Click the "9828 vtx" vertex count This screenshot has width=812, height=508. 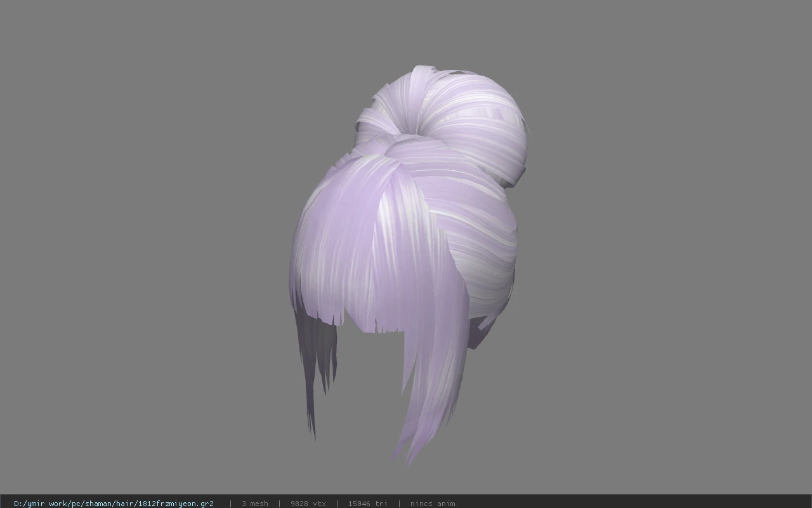(x=308, y=504)
